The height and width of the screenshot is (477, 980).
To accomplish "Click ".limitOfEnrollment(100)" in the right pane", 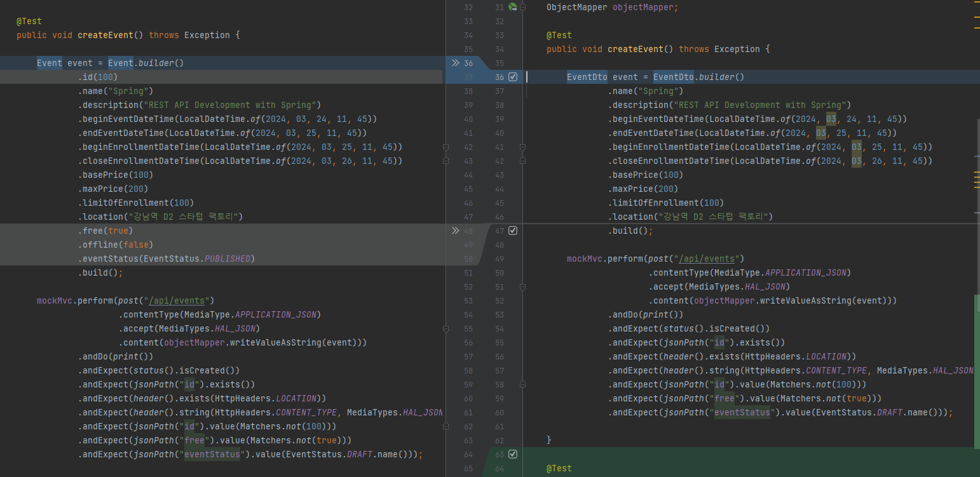I will click(x=666, y=203).
